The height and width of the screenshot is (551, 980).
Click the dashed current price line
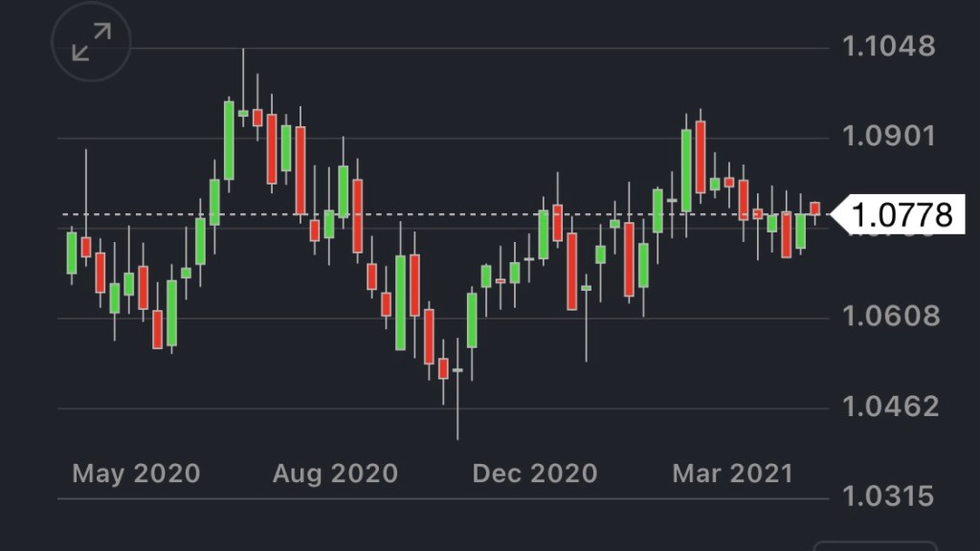[431, 214]
